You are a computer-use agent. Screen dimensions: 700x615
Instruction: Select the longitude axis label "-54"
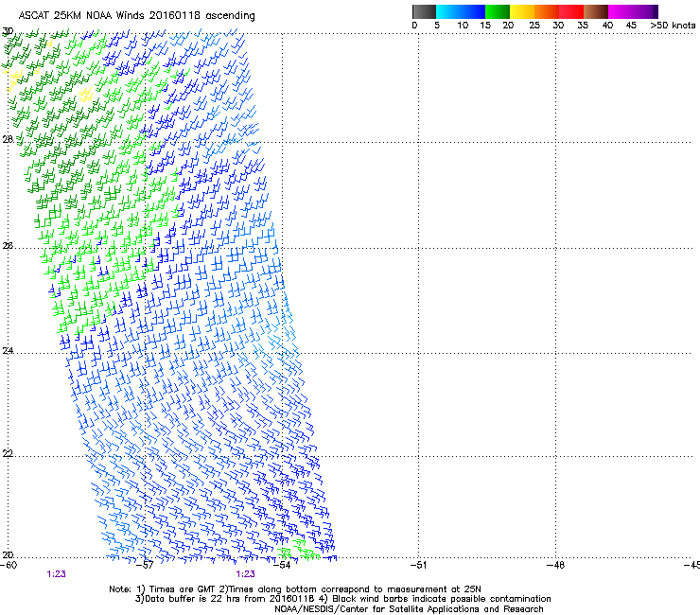click(282, 565)
